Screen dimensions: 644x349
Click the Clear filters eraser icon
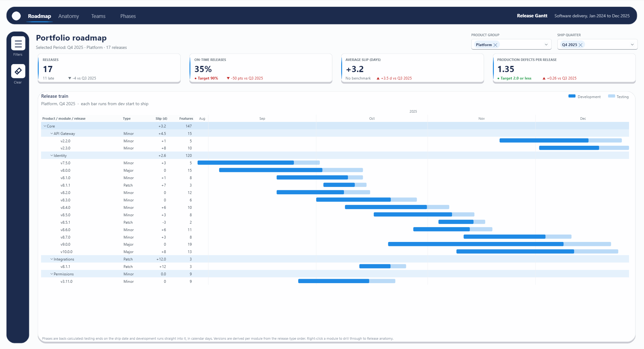[x=18, y=71]
